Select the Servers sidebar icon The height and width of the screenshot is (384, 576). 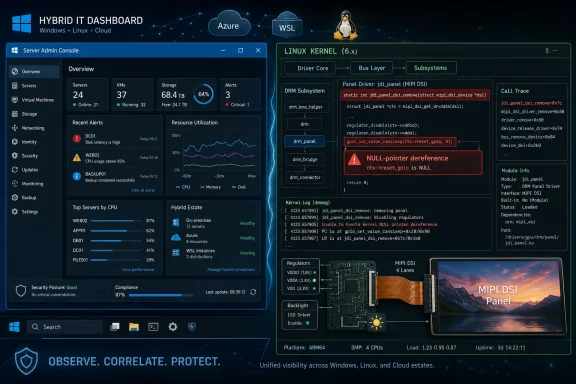[x=15, y=86]
